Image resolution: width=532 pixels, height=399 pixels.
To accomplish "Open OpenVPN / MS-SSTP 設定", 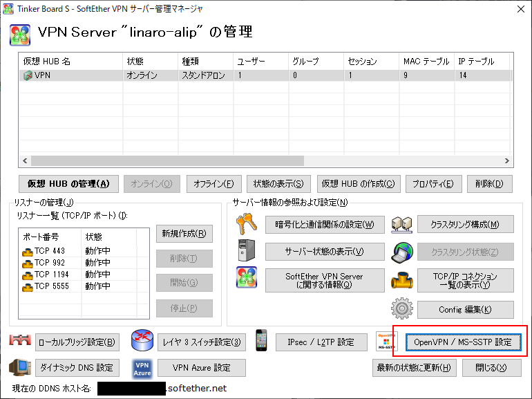I will click(463, 342).
